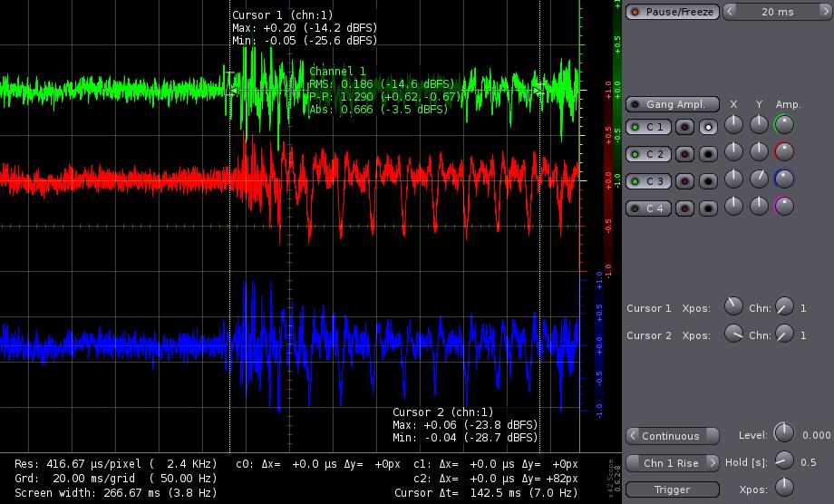Click the Y offset knob for channel C 2

[x=759, y=151]
